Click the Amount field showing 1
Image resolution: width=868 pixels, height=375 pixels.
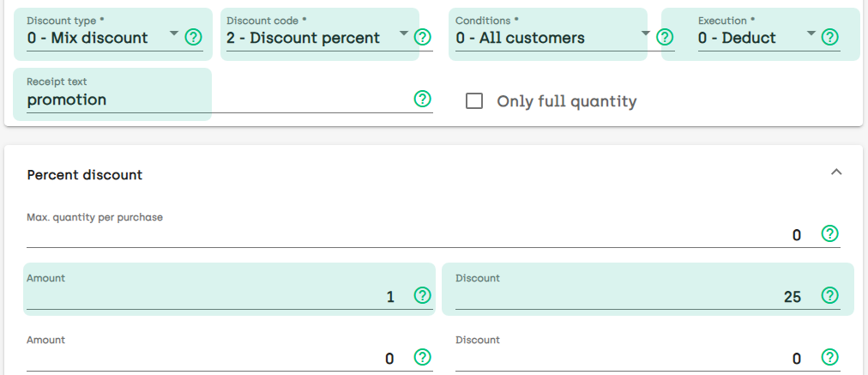click(x=214, y=297)
